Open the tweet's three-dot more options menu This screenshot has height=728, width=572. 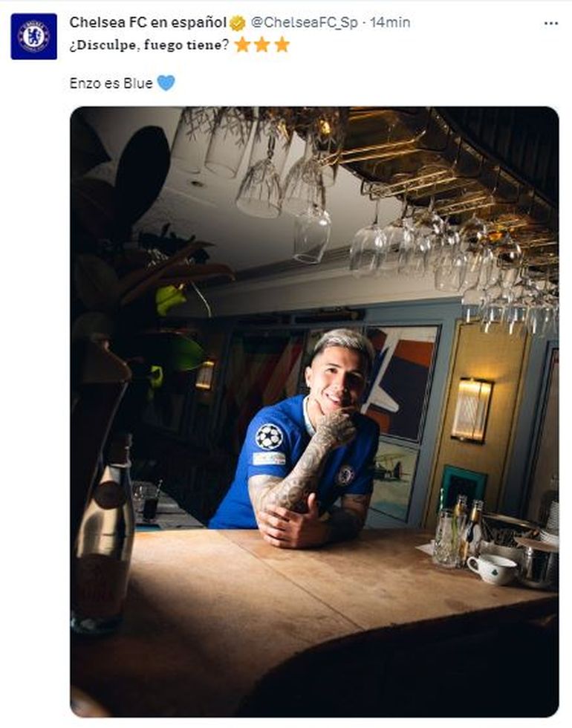click(x=550, y=23)
